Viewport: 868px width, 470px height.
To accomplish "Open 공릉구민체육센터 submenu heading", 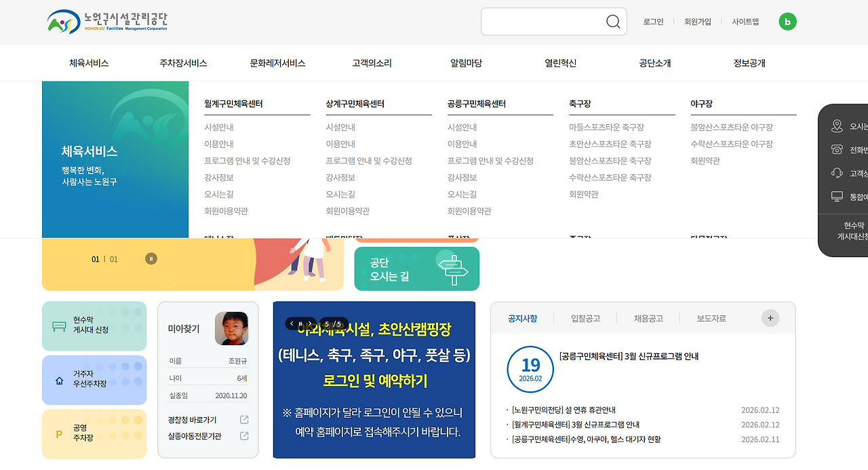I will 476,104.
